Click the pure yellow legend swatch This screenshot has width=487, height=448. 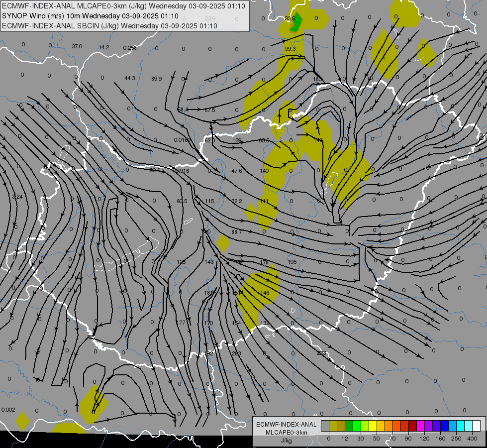tap(373, 426)
